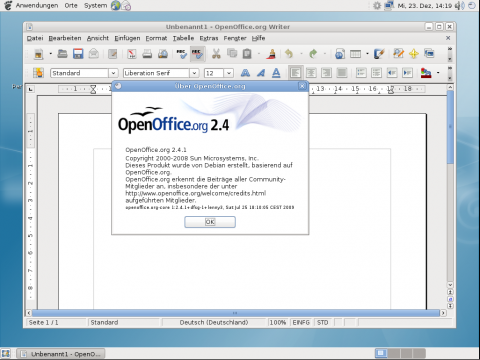Click the Copy icon
Viewport: 480px width, 360px height.
(232, 54)
